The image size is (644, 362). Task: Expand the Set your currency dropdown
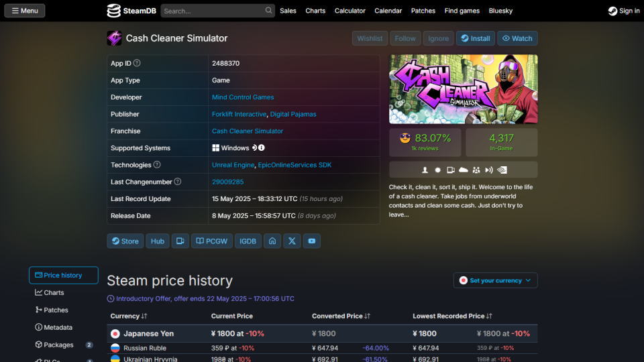coord(495,280)
